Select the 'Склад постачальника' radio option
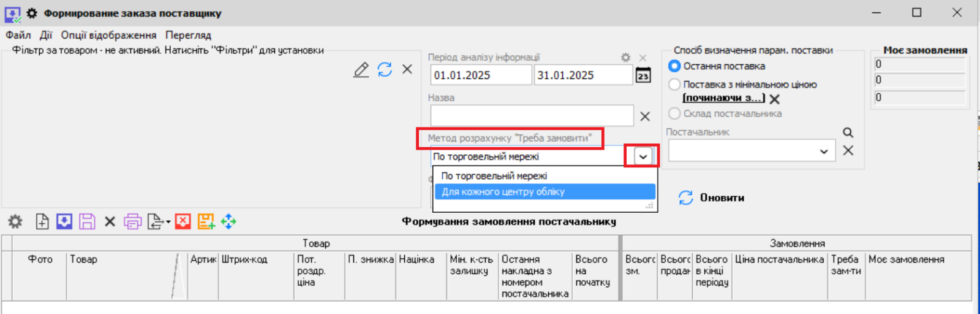980x314 pixels. [x=674, y=113]
